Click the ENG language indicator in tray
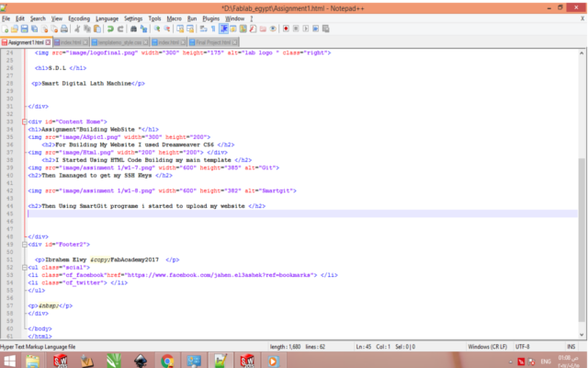This screenshot has width=588, height=368. tap(546, 362)
